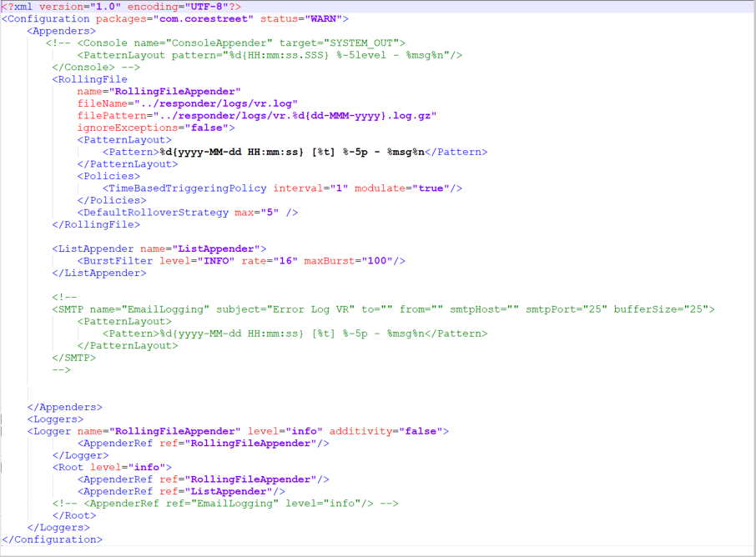Click the commented AppenderRef "EmailLogging" line
The width and height of the screenshot is (756, 557).
click(225, 503)
